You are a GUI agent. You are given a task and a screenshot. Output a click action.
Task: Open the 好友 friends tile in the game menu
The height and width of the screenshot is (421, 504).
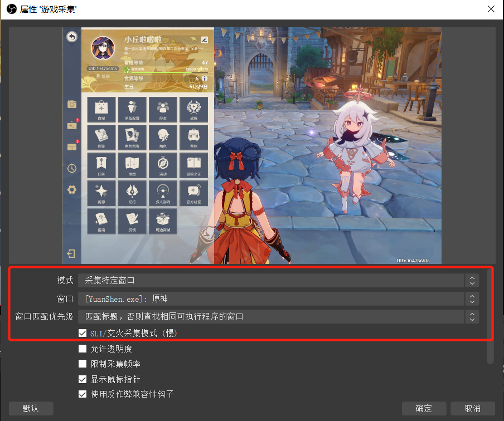point(163,110)
